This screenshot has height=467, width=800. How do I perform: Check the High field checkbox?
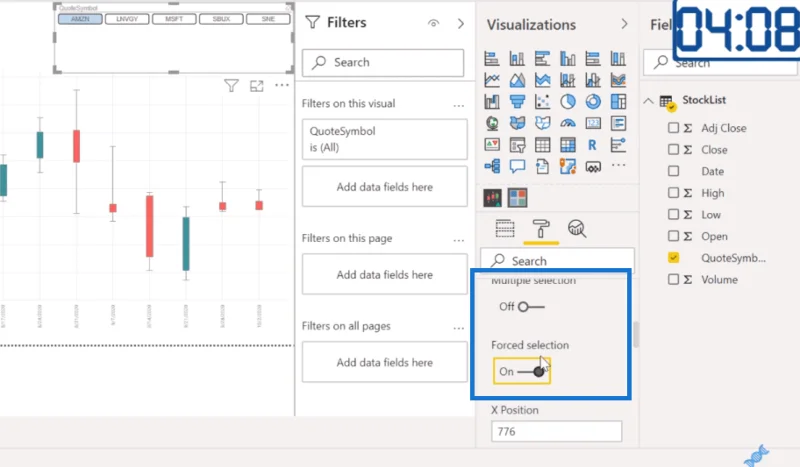click(x=673, y=192)
